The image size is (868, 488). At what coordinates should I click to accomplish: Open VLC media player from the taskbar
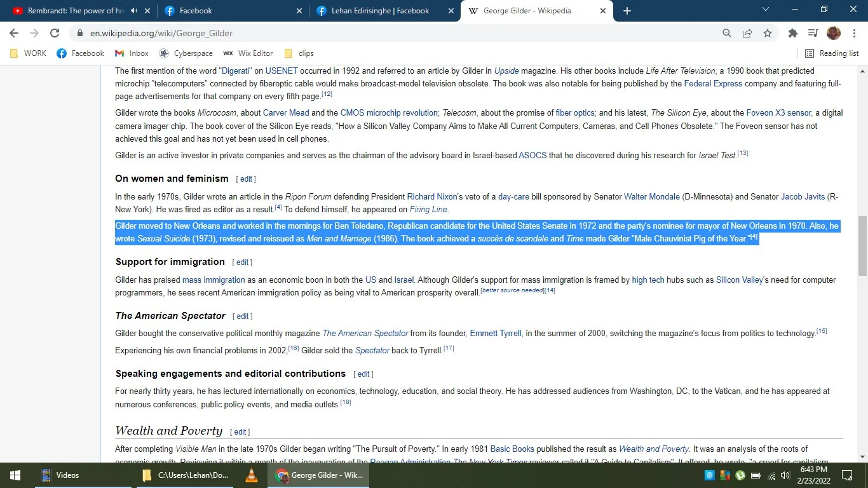(x=252, y=475)
